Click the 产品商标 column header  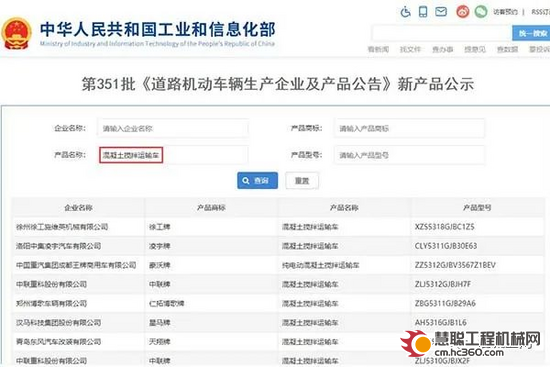pos(211,208)
